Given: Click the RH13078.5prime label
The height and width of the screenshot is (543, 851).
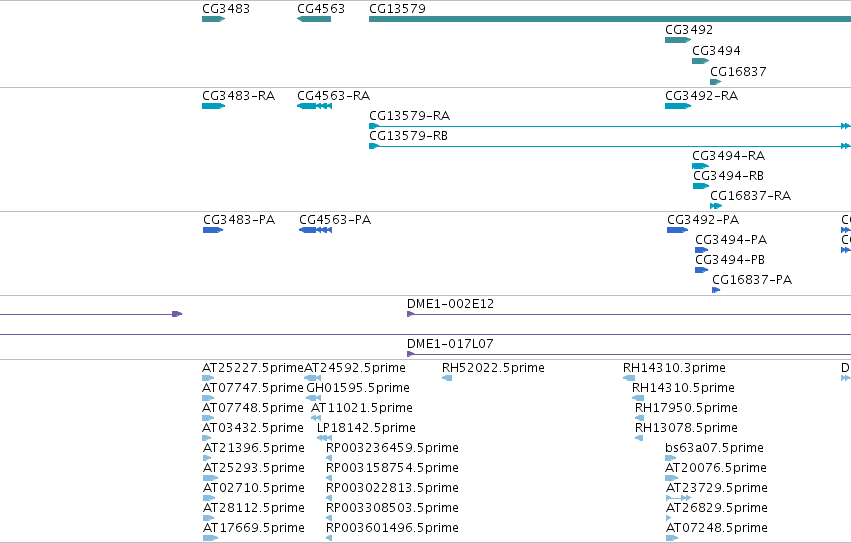Looking at the screenshot, I should pos(686,428).
